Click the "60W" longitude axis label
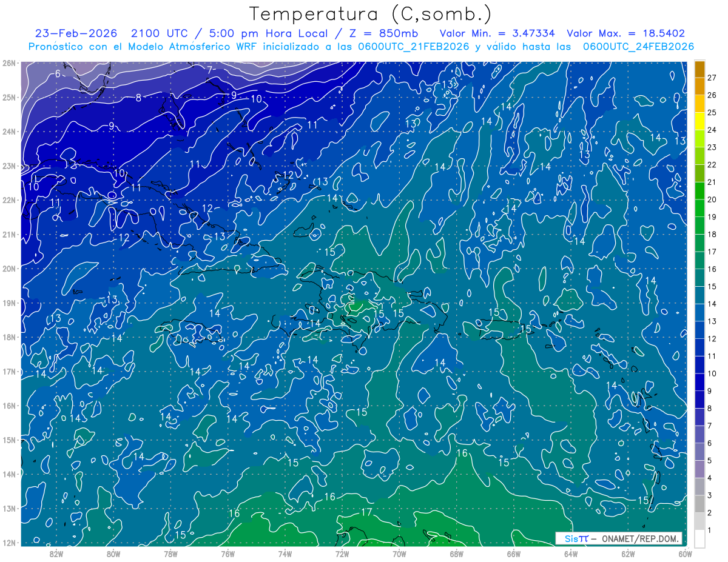Viewport: 728px width, 562px height. (685, 554)
